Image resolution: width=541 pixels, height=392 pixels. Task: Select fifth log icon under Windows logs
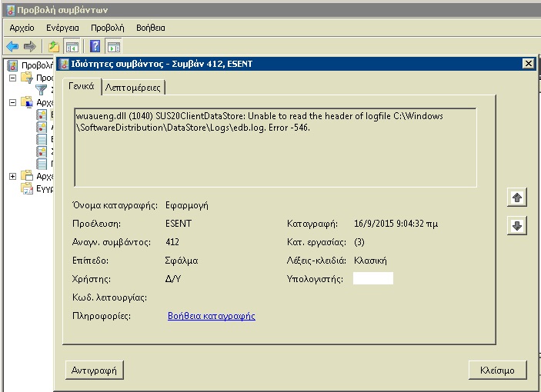pos(42,164)
